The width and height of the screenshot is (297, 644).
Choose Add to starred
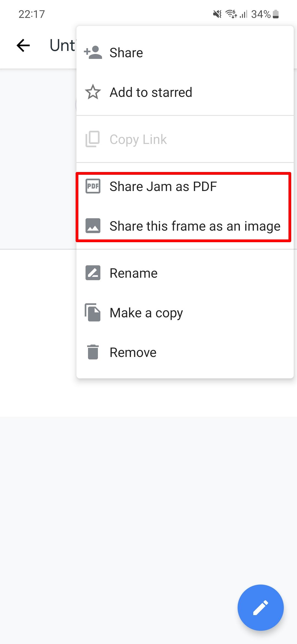[x=151, y=92]
